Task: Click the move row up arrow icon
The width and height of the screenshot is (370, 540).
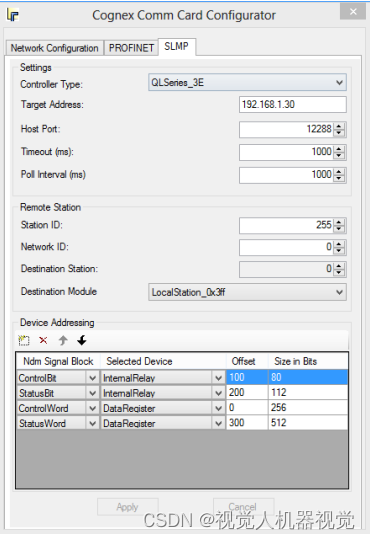Action: pos(63,340)
